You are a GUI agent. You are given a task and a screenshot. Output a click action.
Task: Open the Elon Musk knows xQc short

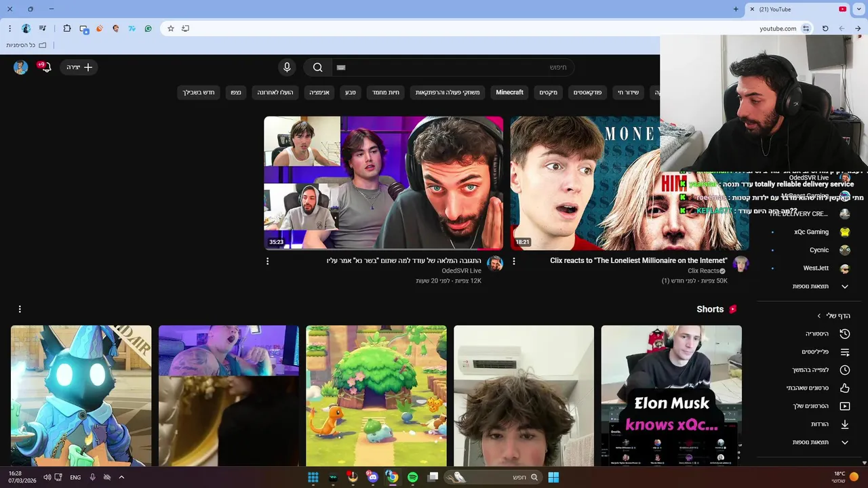click(671, 396)
